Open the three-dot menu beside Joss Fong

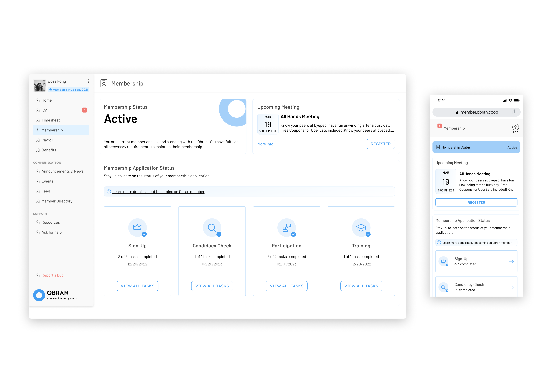click(88, 81)
